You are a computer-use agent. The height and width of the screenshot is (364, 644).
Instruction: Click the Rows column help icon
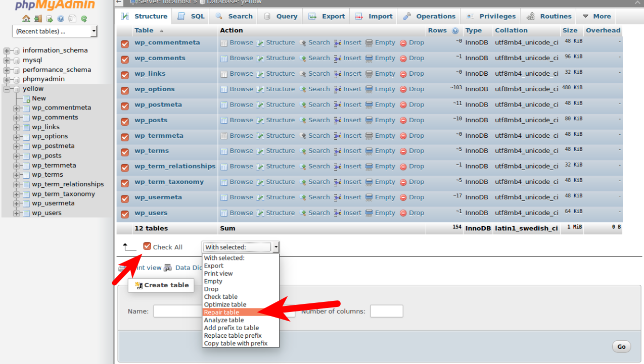[x=455, y=31]
